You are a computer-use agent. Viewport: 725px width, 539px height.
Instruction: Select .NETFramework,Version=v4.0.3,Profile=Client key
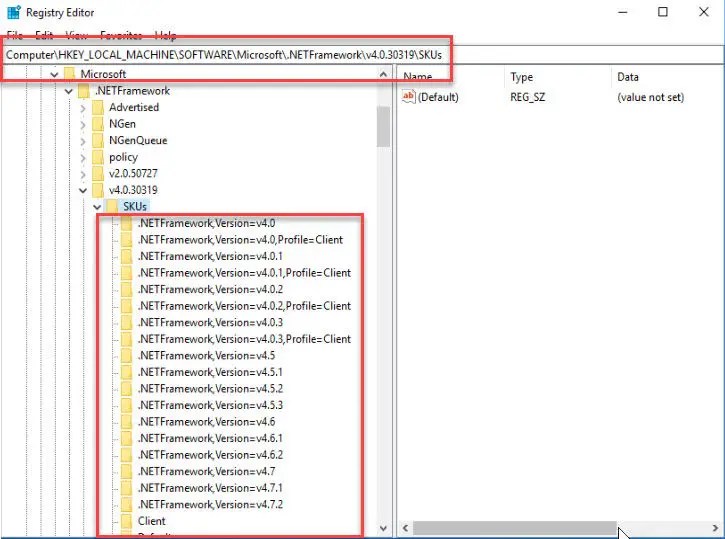[244, 339]
